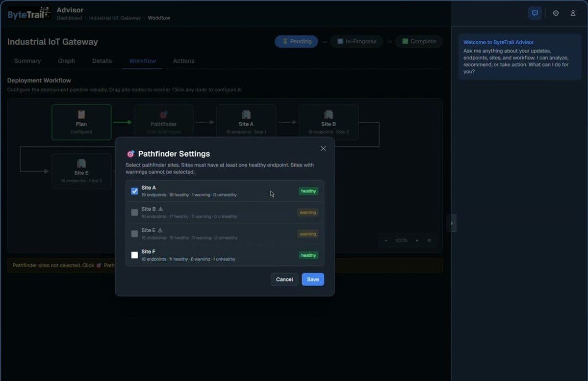The image size is (588, 381).
Task: Click the 100% zoom level value
Action: [x=402, y=240]
